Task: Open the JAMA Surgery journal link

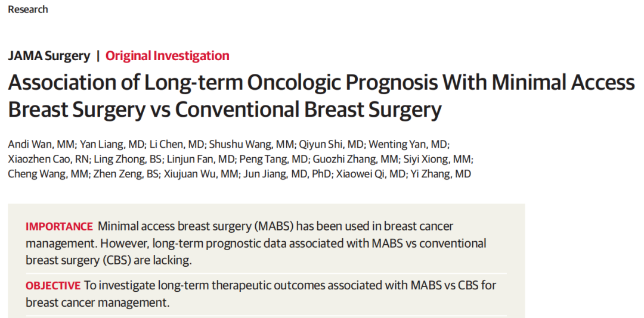Action: click(49, 56)
